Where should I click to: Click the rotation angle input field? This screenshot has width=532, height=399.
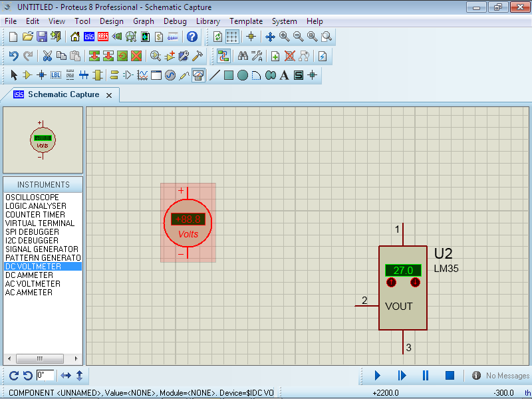tap(45, 376)
